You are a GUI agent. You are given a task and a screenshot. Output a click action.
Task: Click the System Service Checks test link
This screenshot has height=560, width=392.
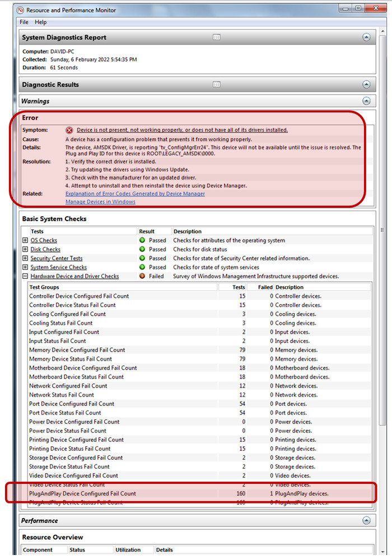tap(58, 267)
